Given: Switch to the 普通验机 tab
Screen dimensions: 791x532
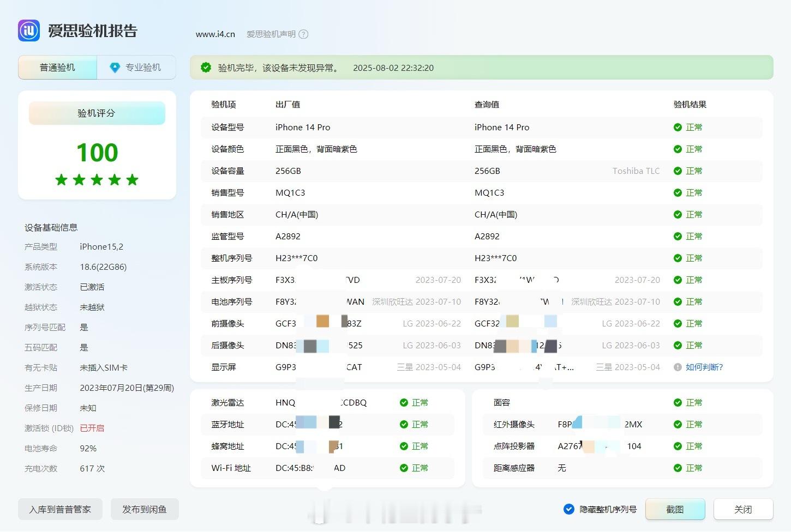Looking at the screenshot, I should pos(57,68).
